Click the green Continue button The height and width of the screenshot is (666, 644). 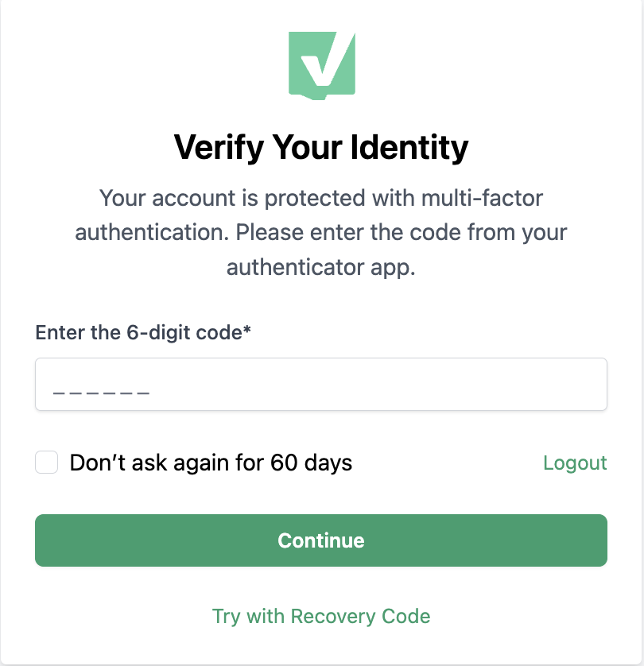321,540
